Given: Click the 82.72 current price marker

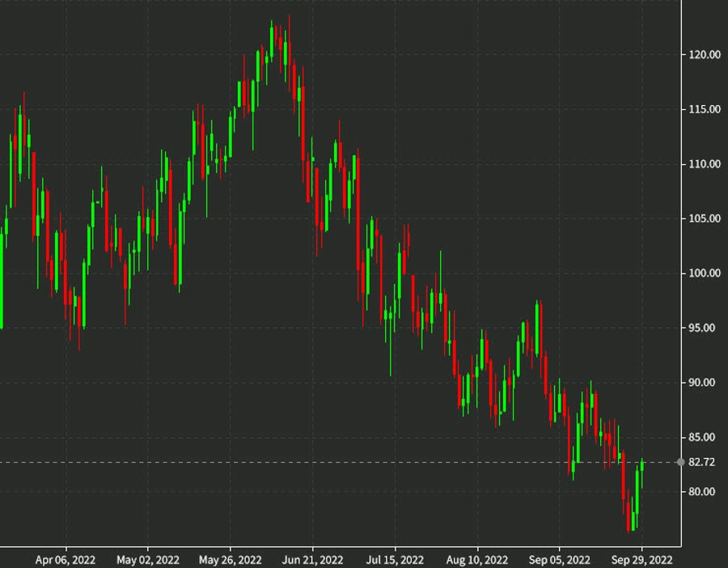Looking at the screenshot, I should [x=680, y=462].
